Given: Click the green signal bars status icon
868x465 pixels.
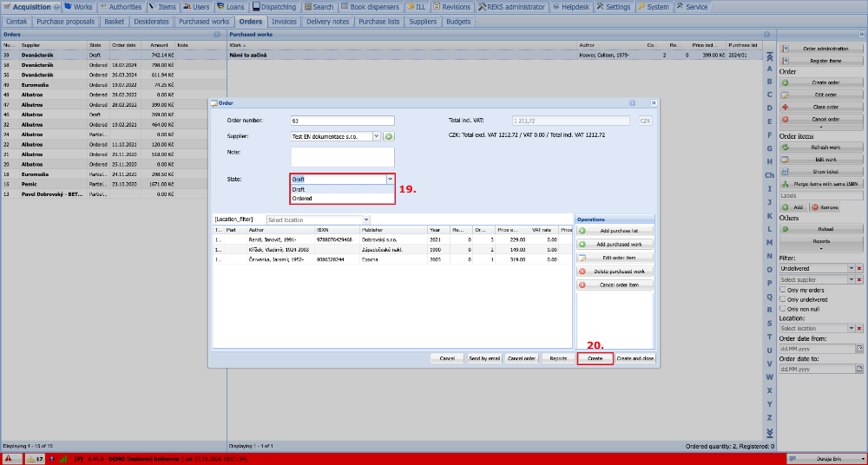Looking at the screenshot, I should pos(63,459).
